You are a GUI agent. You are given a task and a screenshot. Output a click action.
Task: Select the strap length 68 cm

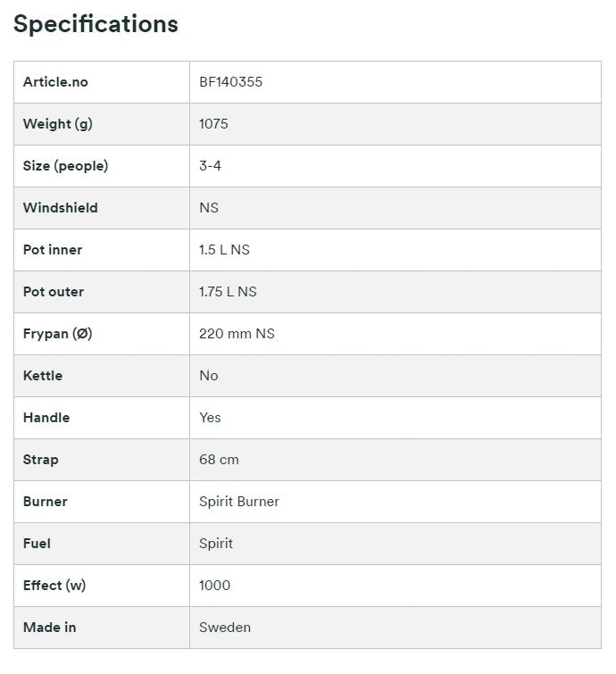click(x=219, y=460)
